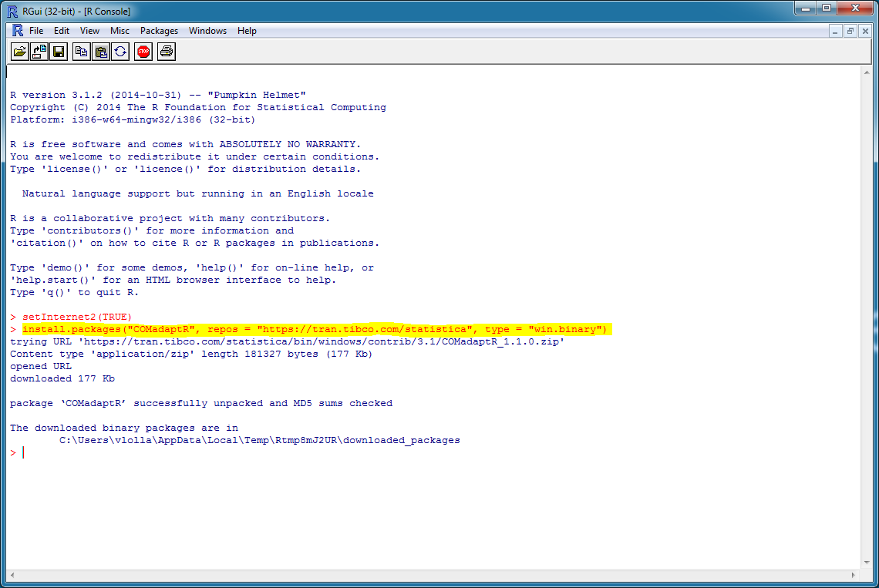Minimize the inner R Console window
This screenshot has height=588, width=879.
coord(835,32)
